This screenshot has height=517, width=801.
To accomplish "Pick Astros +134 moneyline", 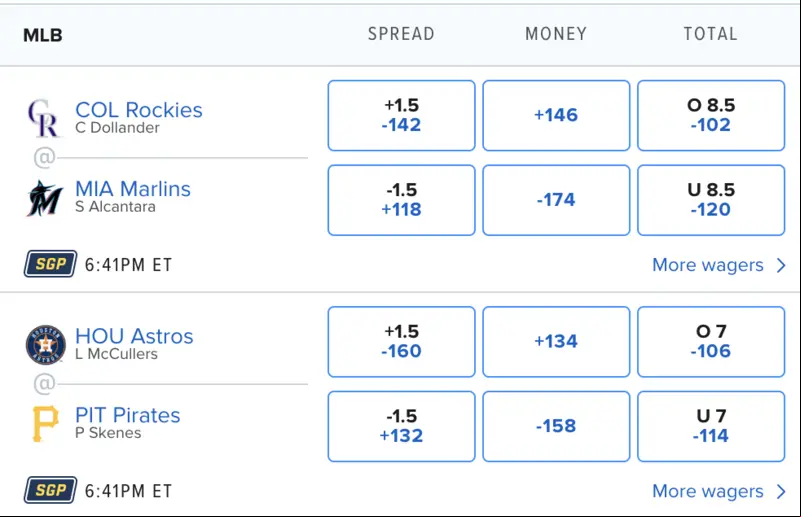I will 556,342.
